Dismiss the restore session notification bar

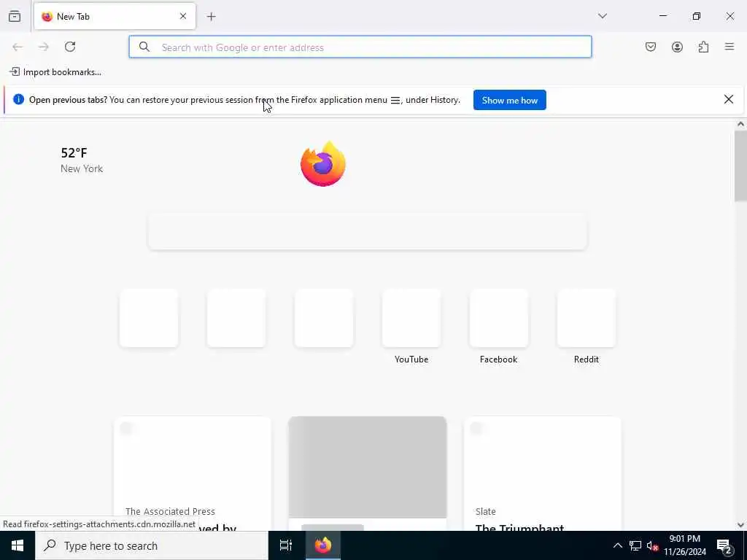point(729,99)
